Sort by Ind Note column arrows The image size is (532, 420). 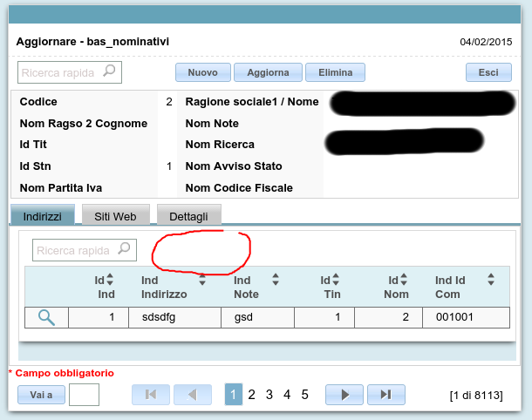click(276, 281)
